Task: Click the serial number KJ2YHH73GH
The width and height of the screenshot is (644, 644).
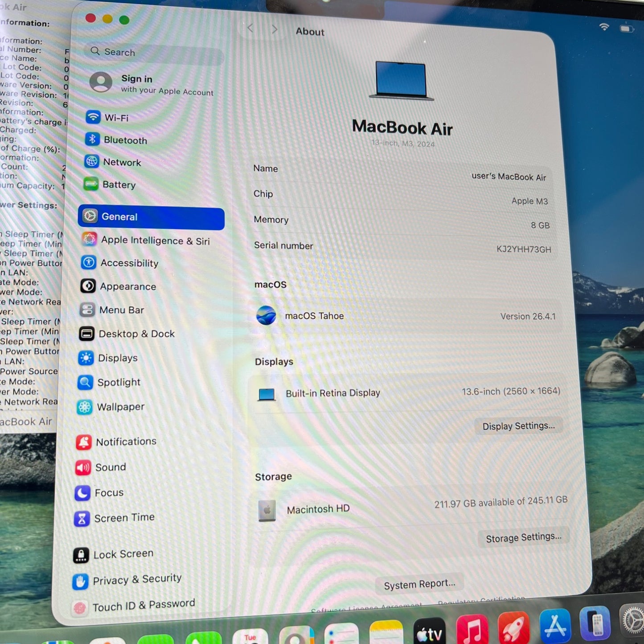Action: pyautogui.click(x=524, y=249)
